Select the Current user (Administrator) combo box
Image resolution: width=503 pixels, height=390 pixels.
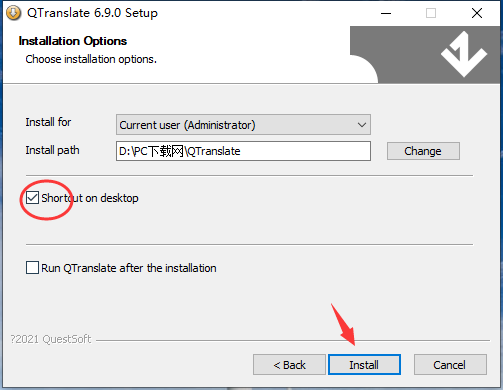tap(243, 125)
